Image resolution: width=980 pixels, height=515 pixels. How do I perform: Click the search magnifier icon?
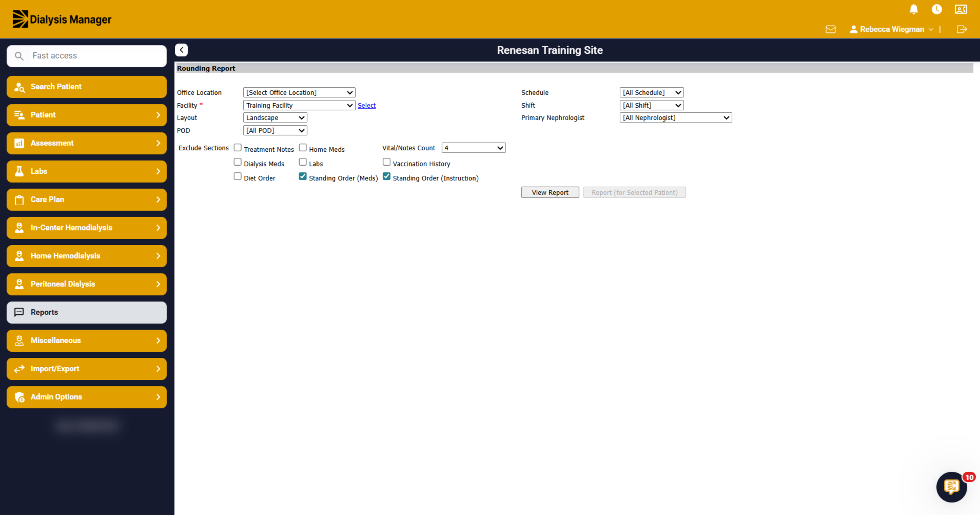19,56
